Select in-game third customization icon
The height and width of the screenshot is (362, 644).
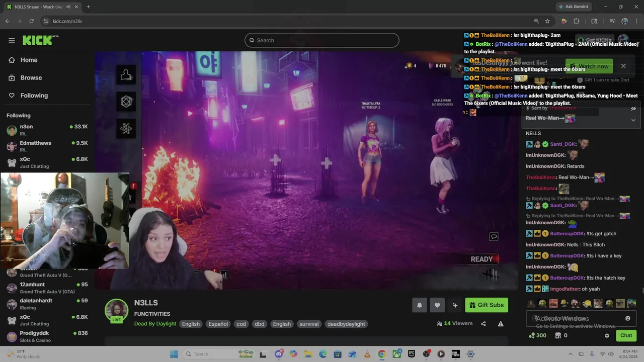click(x=126, y=129)
